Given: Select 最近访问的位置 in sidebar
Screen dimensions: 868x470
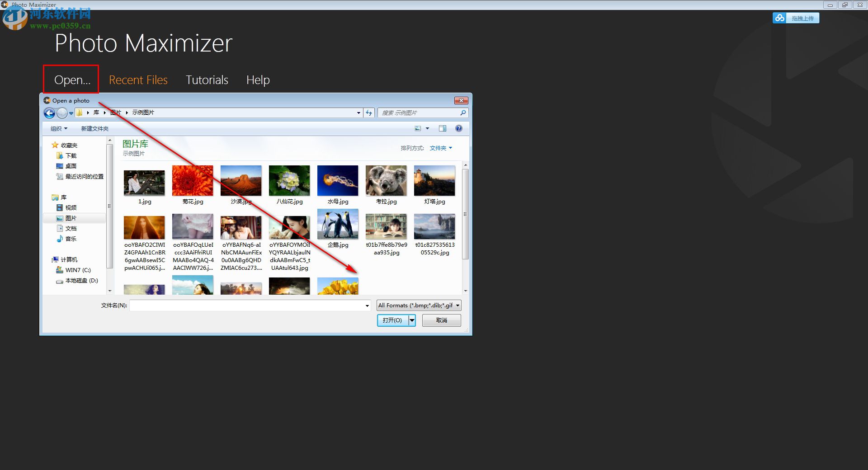Looking at the screenshot, I should coord(80,177).
